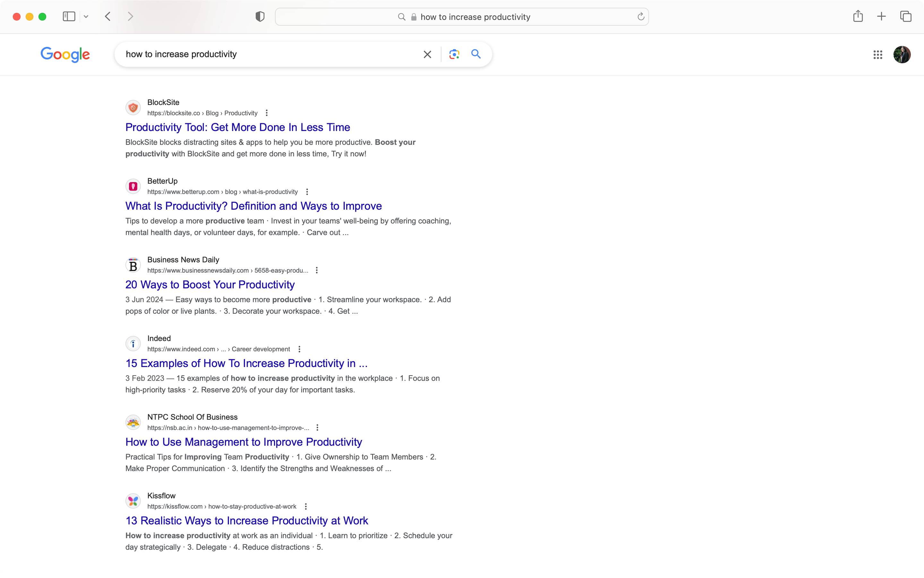The width and height of the screenshot is (924, 578).
Task: Open more options for BetterUp result
Action: [x=307, y=192]
